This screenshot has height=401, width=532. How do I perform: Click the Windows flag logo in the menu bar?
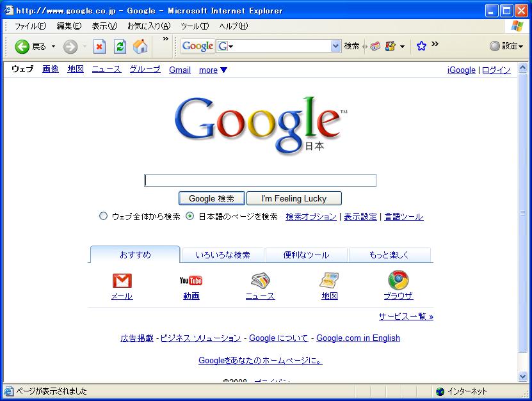[517, 26]
